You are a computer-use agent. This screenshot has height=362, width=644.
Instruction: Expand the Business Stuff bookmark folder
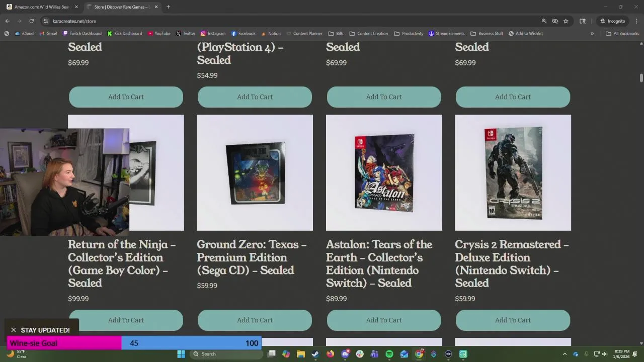point(487,34)
